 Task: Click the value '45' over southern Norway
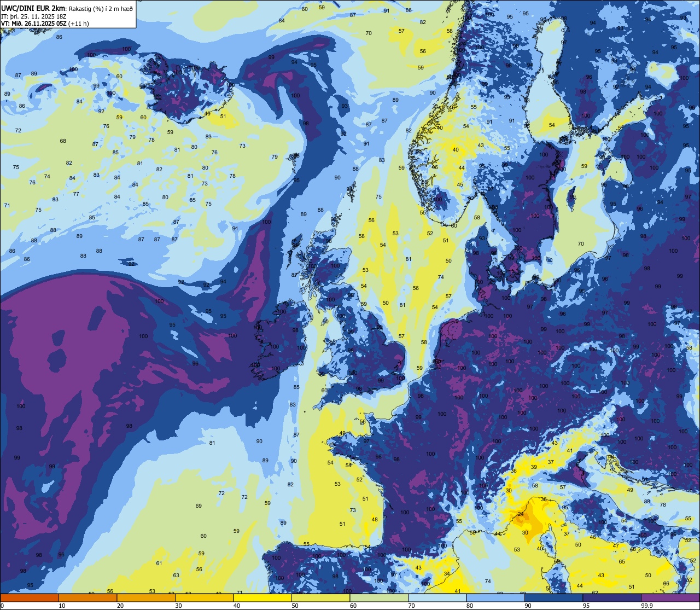tap(460, 185)
